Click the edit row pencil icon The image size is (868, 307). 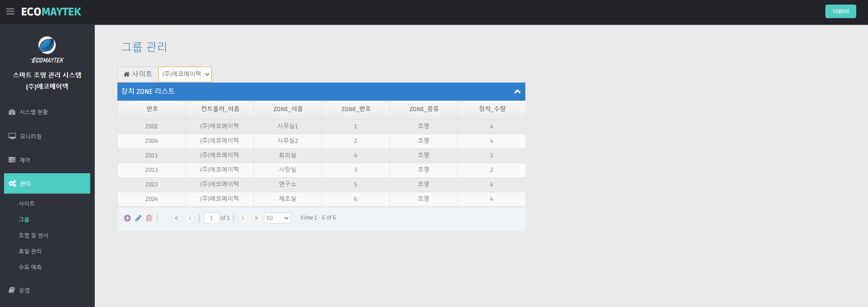[138, 218]
